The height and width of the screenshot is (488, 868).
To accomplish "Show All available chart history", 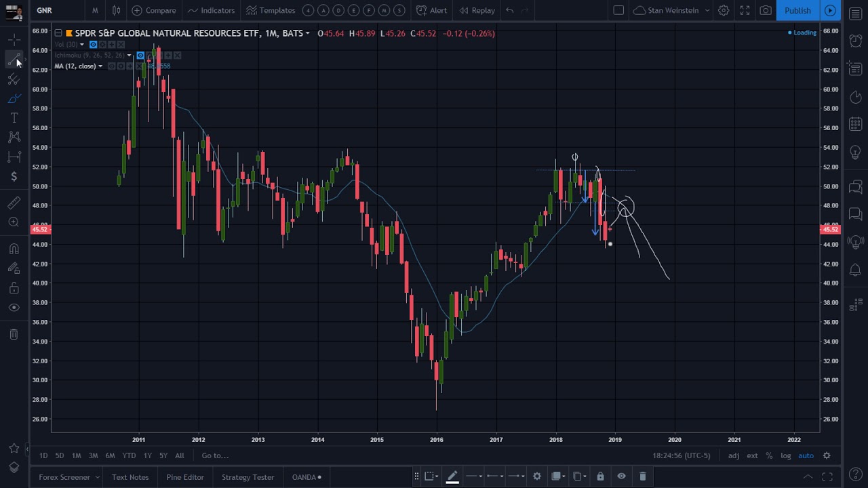I will tap(180, 455).
